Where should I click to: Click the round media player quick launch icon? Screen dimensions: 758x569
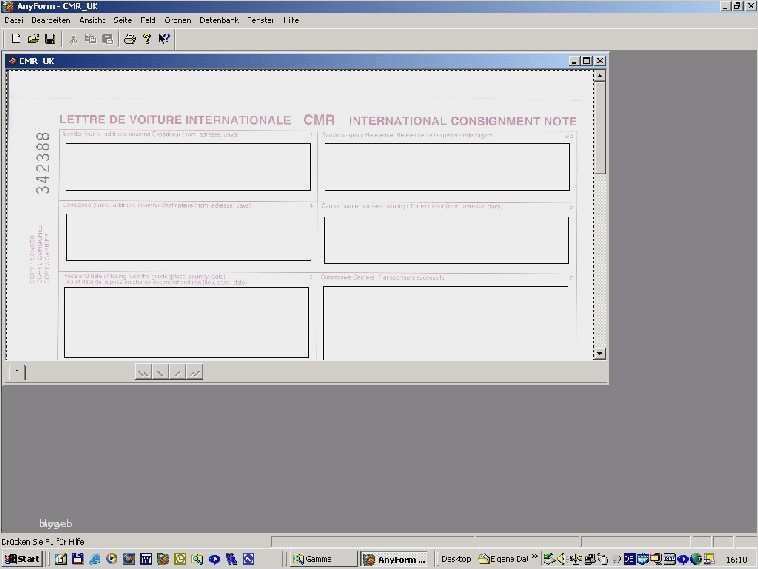pos(112,559)
